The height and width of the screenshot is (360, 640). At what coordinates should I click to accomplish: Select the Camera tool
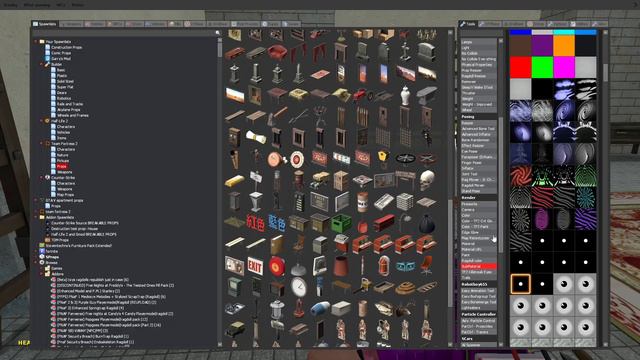click(x=478, y=209)
